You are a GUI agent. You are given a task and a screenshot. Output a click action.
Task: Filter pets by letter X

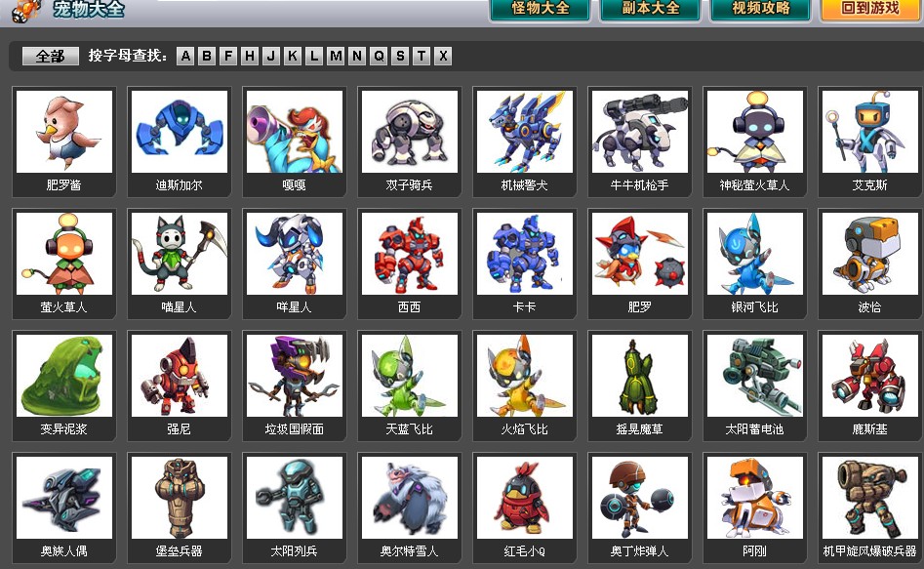pyautogui.click(x=443, y=56)
